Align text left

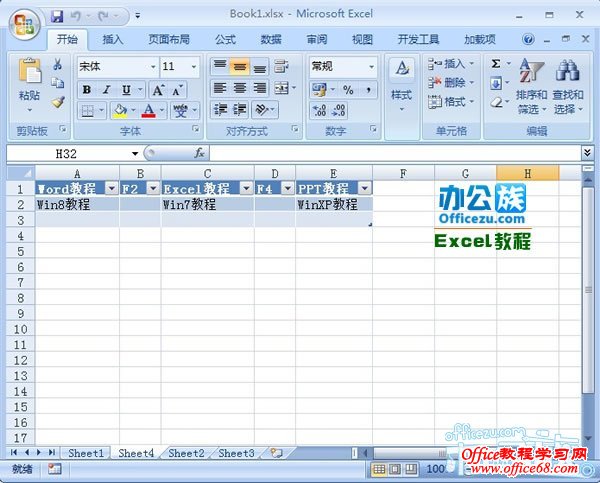[220, 88]
